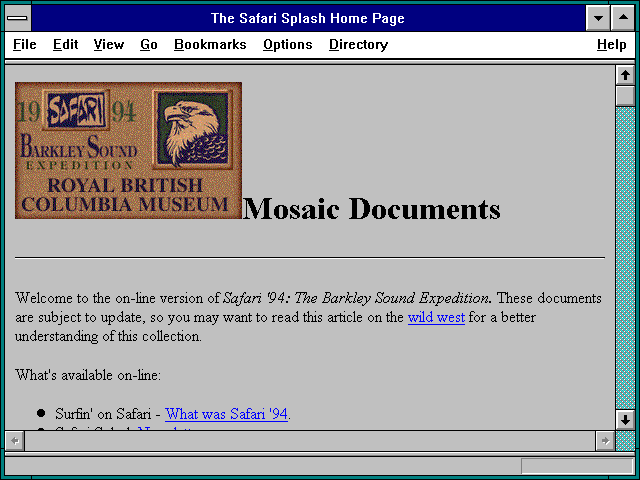Follow the 'wild west' hyperlink
The height and width of the screenshot is (480, 640).
coord(436,317)
